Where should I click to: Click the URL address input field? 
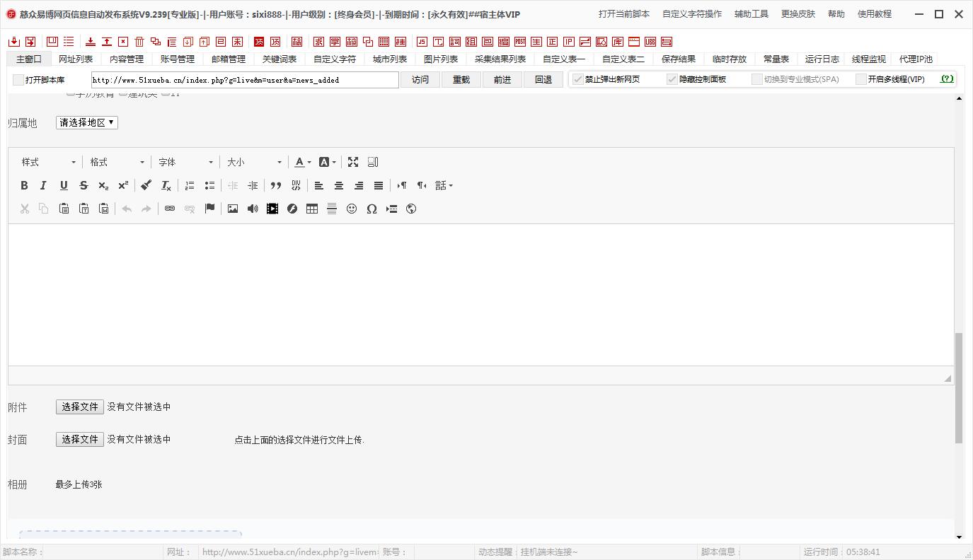[245, 80]
